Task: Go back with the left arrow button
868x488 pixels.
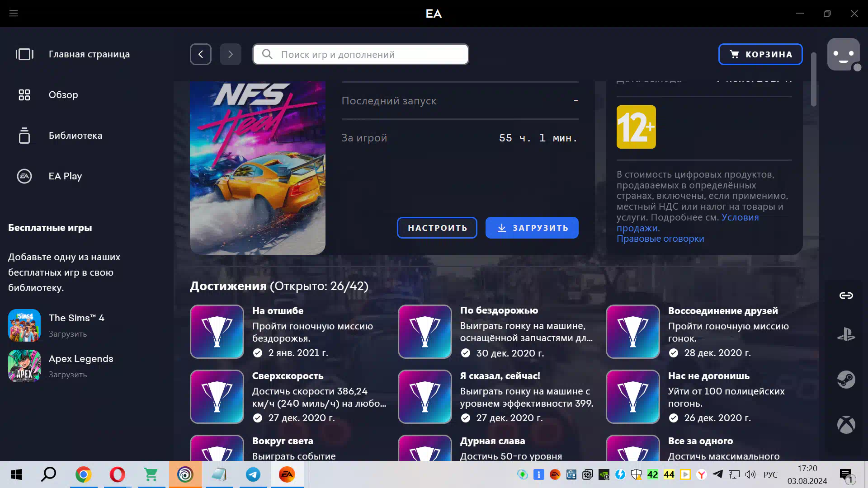Action: 201,54
